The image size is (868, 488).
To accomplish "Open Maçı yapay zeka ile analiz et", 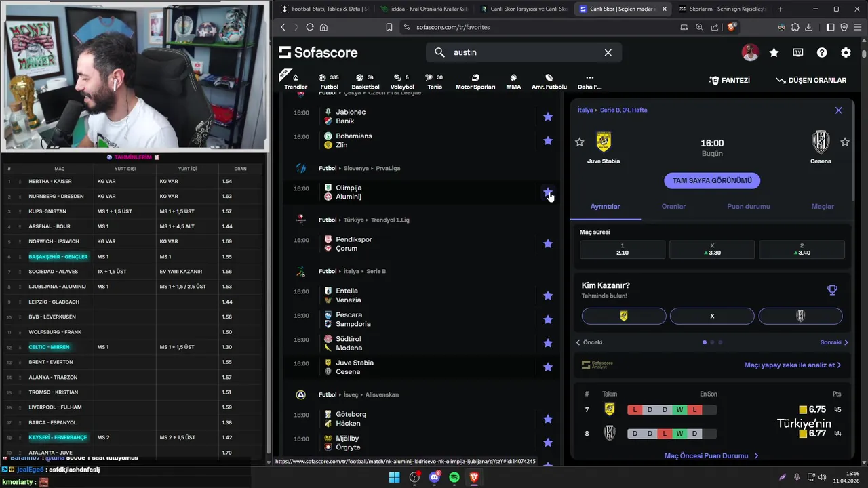I will [x=792, y=365].
